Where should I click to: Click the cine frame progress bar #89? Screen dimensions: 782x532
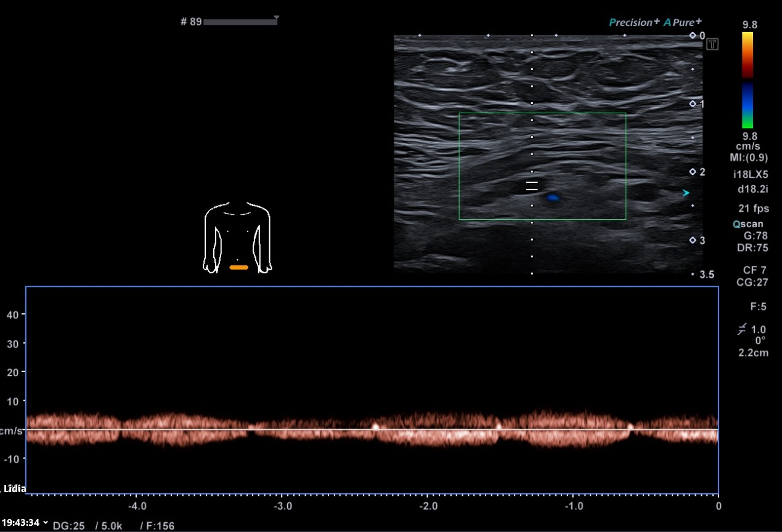tap(239, 22)
